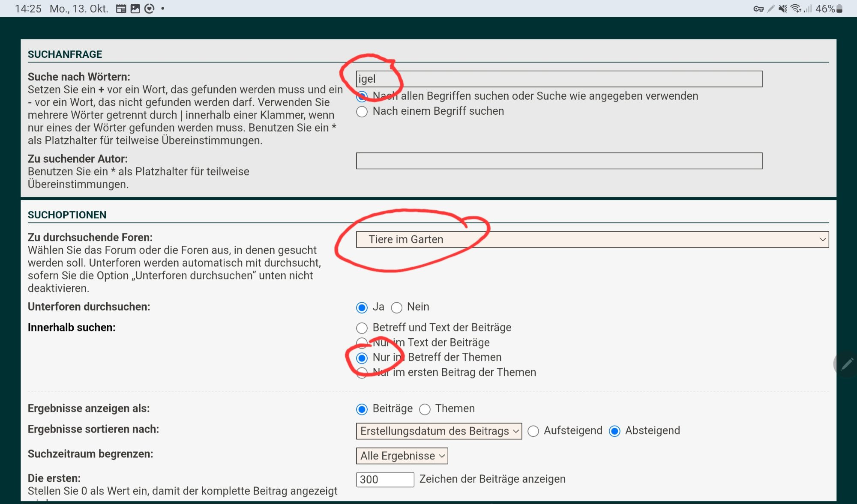Tap the image notification icon in status bar
This screenshot has width=857, height=504.
[135, 9]
